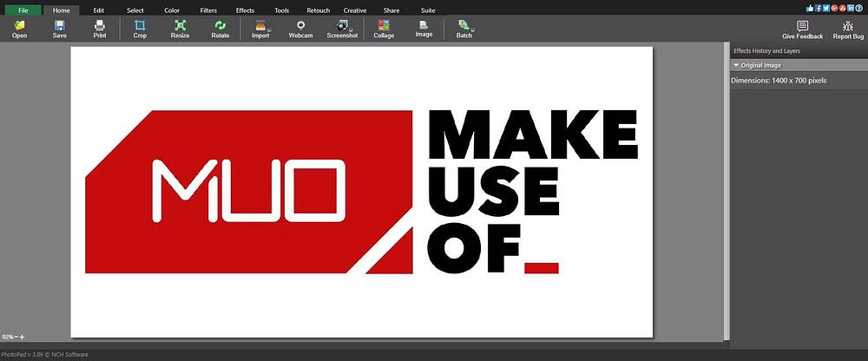Image resolution: width=868 pixels, height=361 pixels.
Task: Save the image using the Save icon
Action: [59, 29]
